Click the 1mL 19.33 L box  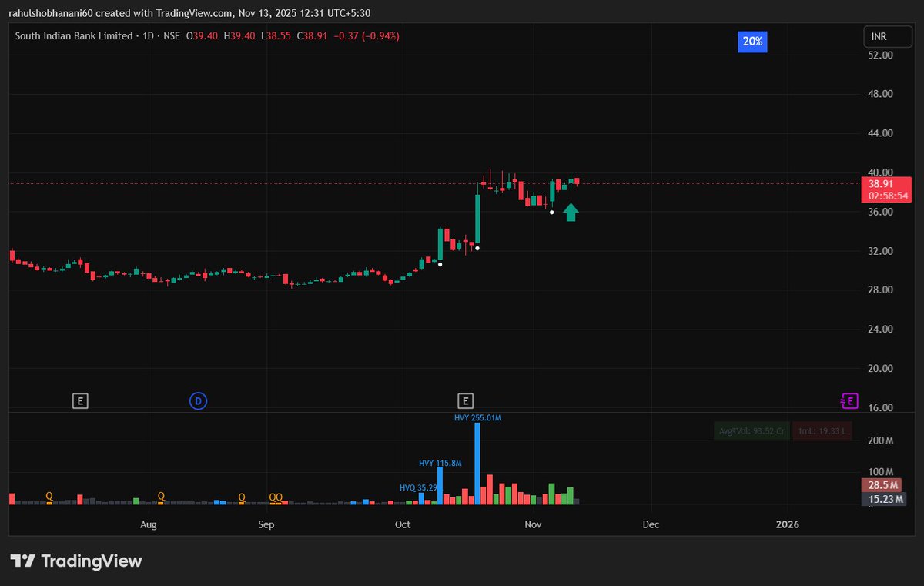point(822,431)
